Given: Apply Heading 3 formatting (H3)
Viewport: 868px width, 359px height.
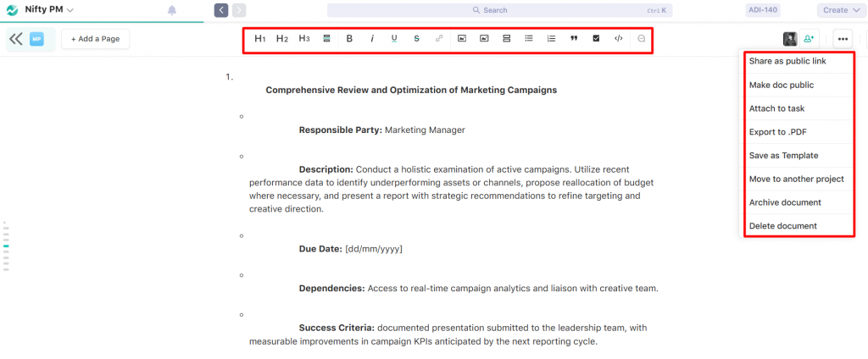Looking at the screenshot, I should pos(304,39).
